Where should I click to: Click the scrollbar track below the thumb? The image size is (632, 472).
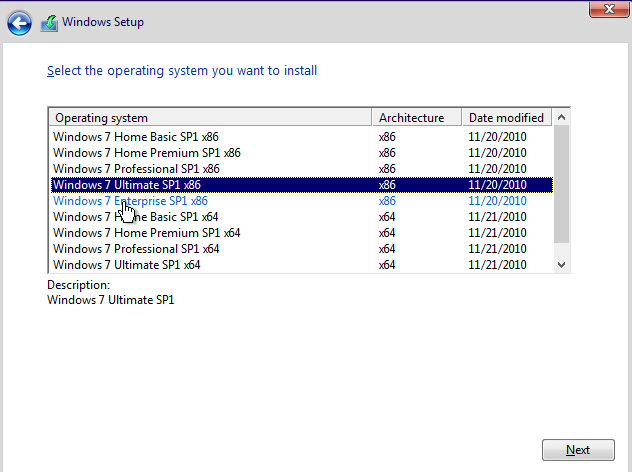[x=561, y=248]
